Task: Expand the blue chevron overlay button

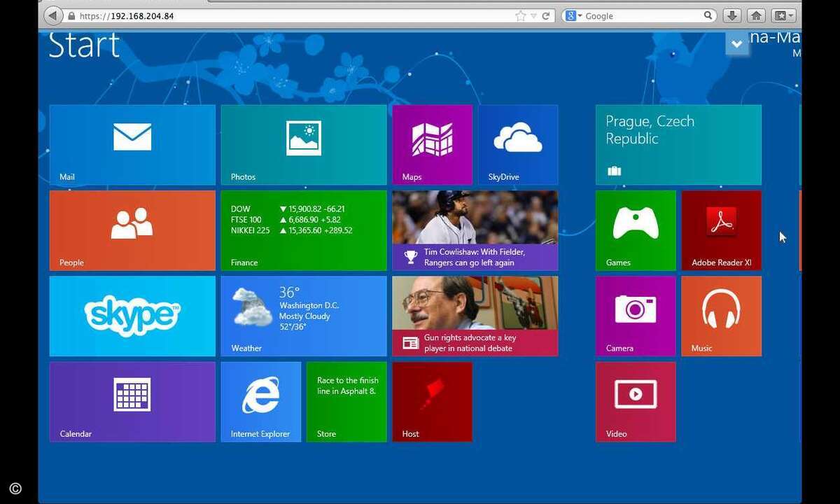Action: tap(737, 44)
